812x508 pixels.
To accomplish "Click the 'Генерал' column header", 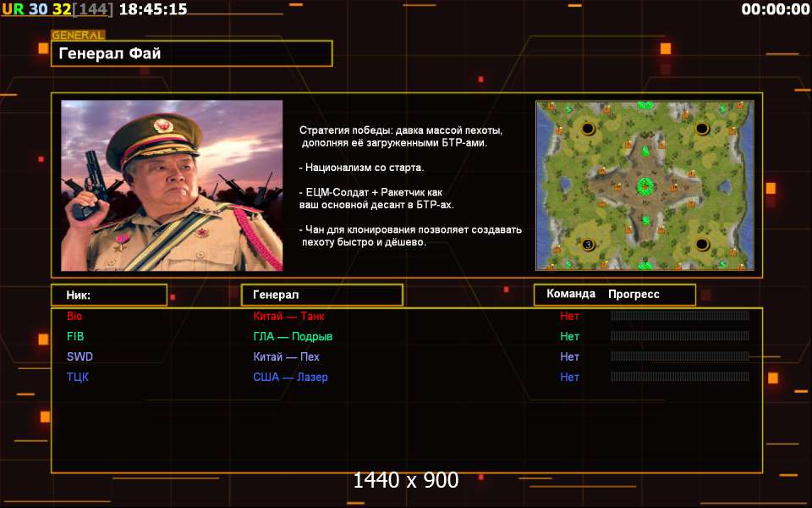I will point(322,295).
